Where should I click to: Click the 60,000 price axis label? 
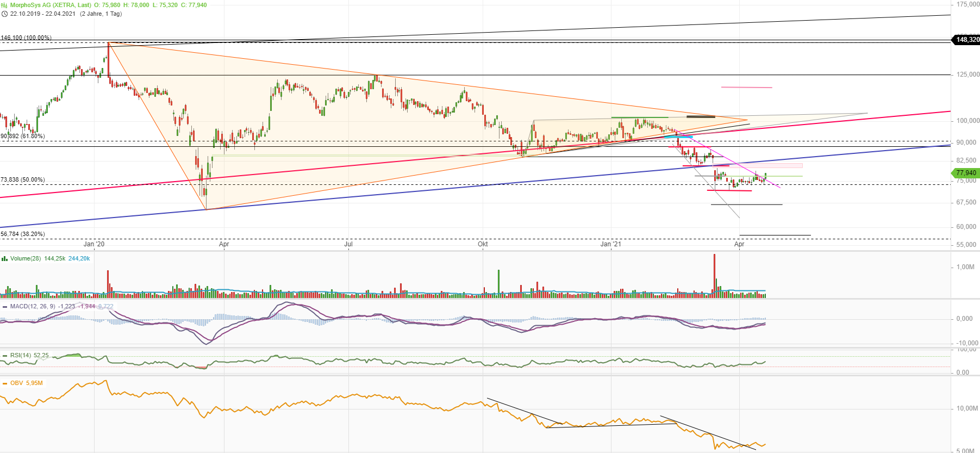pyautogui.click(x=966, y=227)
